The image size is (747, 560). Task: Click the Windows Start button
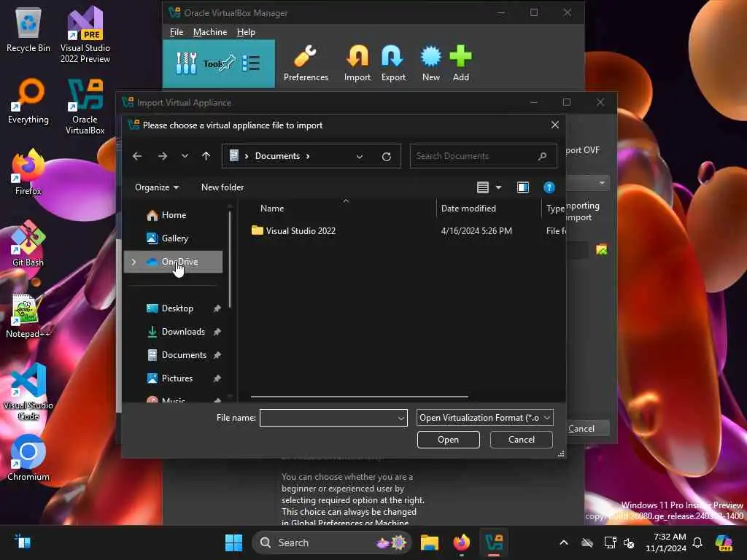(x=233, y=542)
